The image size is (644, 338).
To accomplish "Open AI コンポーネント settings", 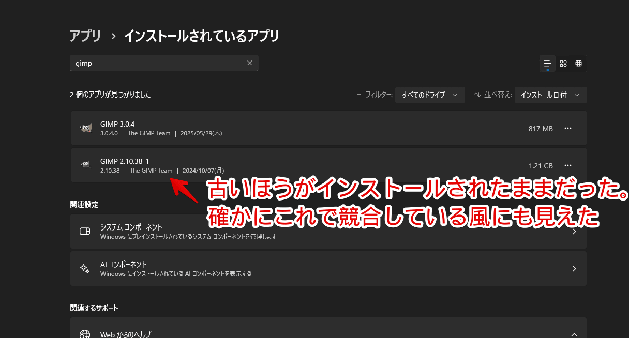I will click(x=328, y=269).
